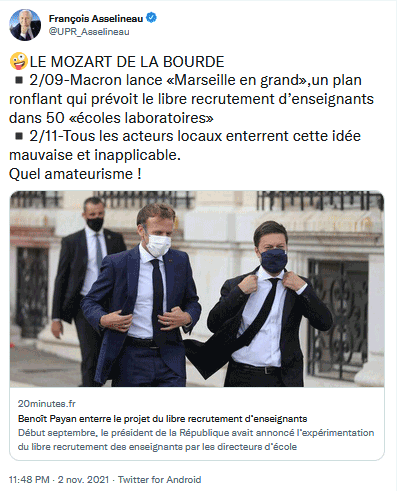The image size is (404, 491).
Task: Open the @UPR_Asselineau handle
Action: (x=89, y=32)
